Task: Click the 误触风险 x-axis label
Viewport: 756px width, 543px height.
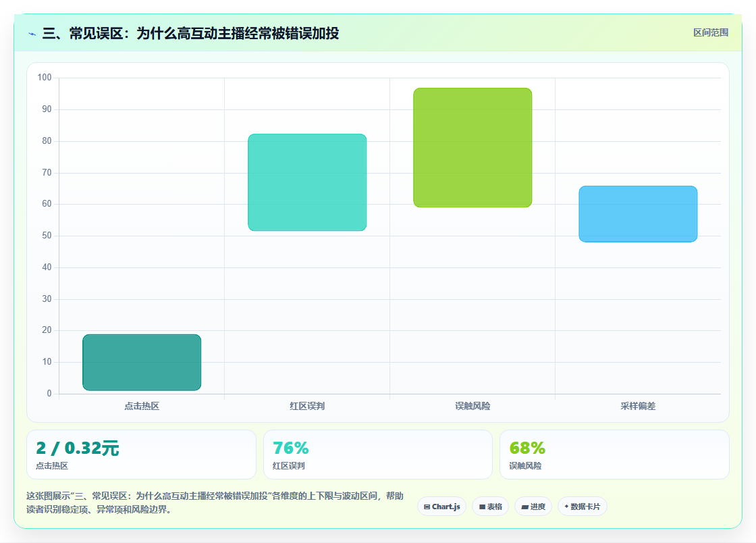Action: 473,406
